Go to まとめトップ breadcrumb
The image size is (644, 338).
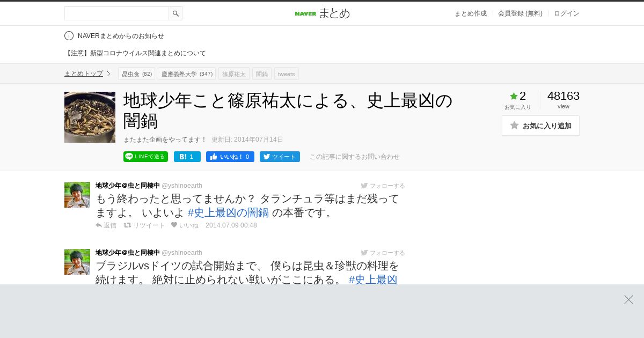coord(84,74)
